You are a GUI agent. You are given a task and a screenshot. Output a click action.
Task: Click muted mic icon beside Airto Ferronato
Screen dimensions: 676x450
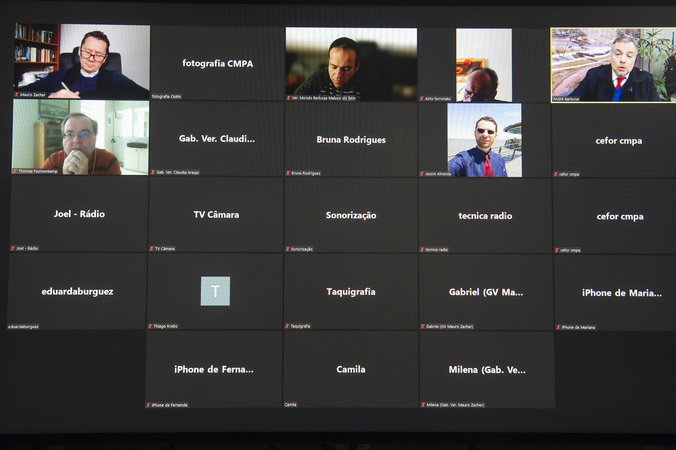click(422, 99)
